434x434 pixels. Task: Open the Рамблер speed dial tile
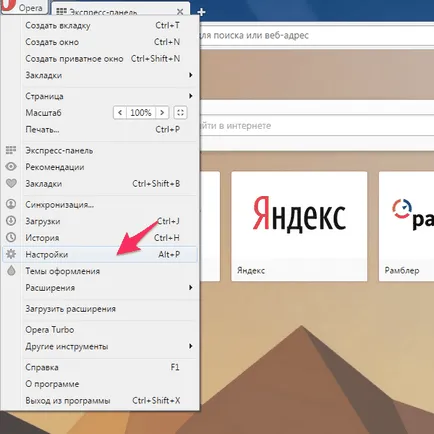[406, 226]
